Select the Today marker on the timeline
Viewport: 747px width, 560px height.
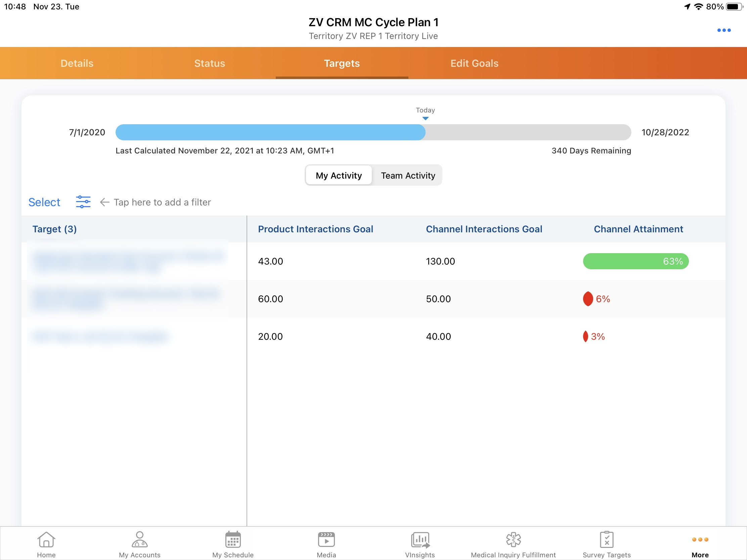(x=425, y=114)
